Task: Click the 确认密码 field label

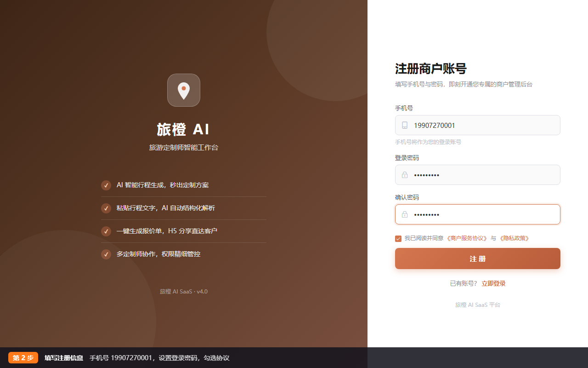Action: click(407, 197)
